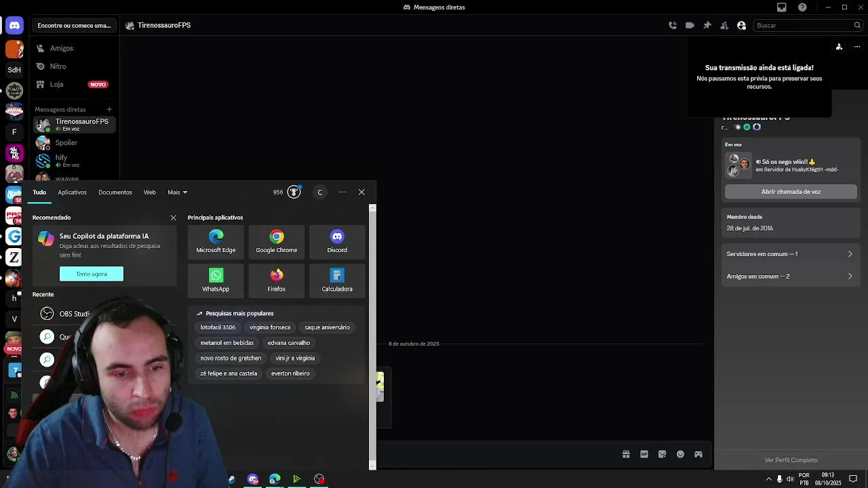The width and height of the screenshot is (868, 488).
Task: Click Tente agora Copilot button
Action: pyautogui.click(x=92, y=274)
